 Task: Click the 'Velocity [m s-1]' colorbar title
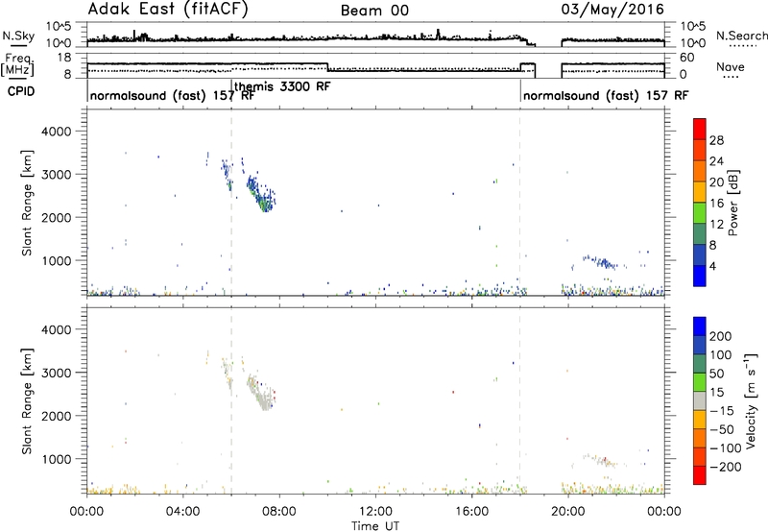pos(751,400)
